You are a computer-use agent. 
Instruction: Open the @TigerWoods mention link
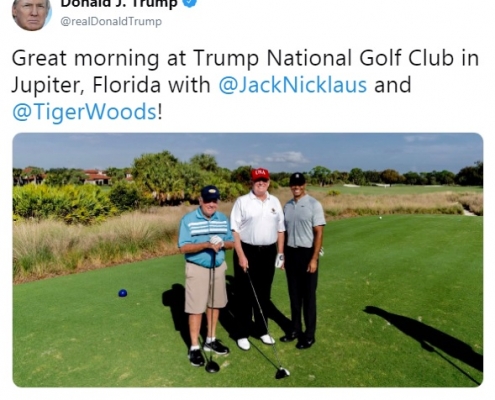84,111
